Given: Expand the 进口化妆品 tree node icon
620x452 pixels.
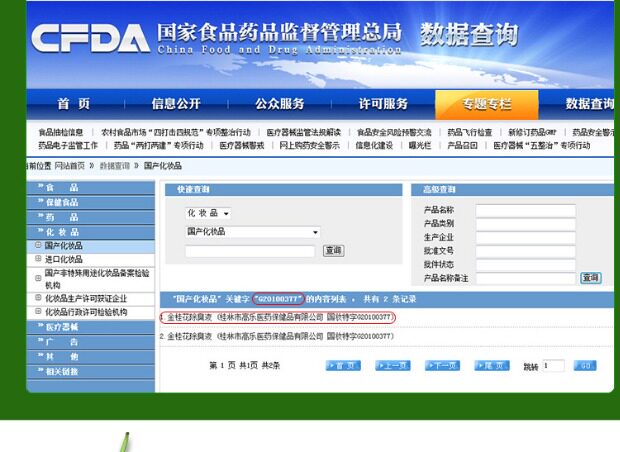Looking at the screenshot, I should 38,259.
